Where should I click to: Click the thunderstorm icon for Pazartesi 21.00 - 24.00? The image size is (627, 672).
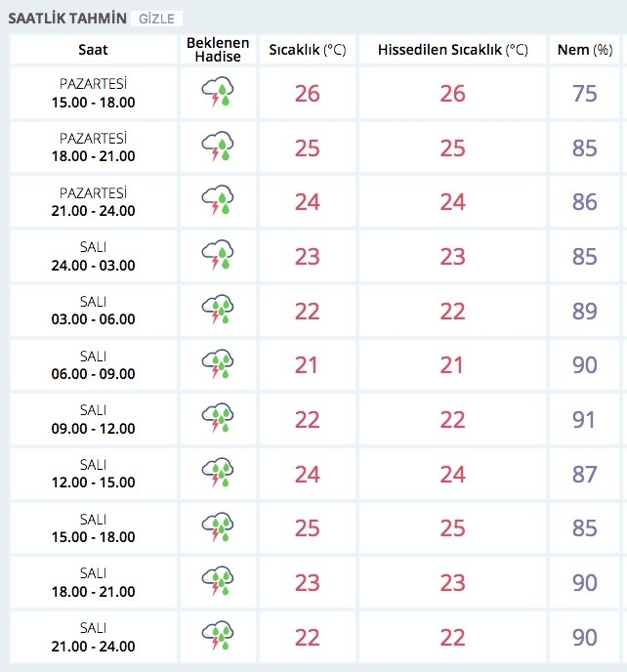(x=218, y=202)
